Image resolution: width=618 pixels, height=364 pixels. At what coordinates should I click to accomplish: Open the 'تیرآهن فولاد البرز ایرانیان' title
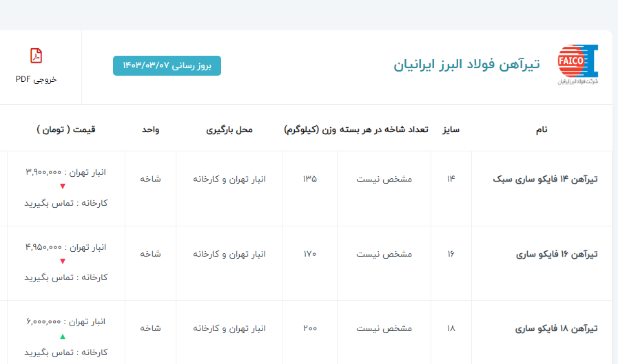click(466, 65)
